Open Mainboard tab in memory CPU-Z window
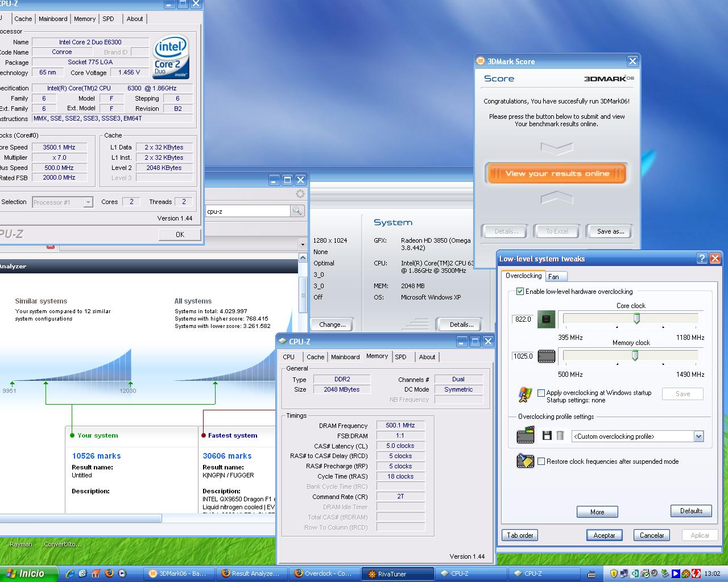 point(345,357)
